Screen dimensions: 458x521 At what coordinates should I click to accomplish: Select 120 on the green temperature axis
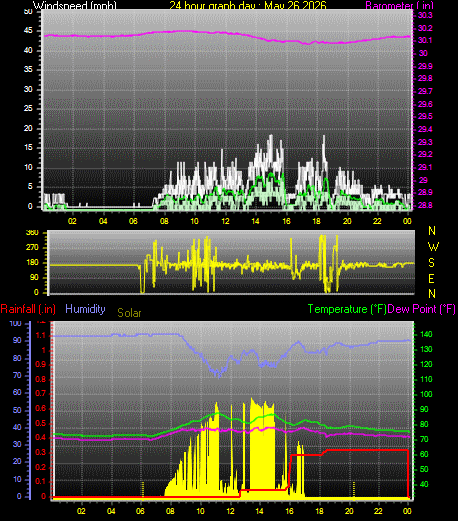(x=426, y=364)
